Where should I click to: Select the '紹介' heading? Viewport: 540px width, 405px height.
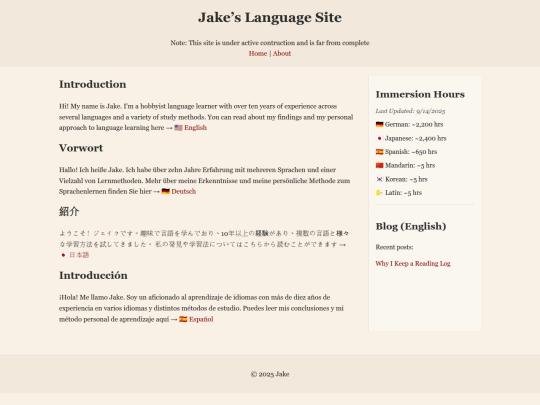[69, 211]
